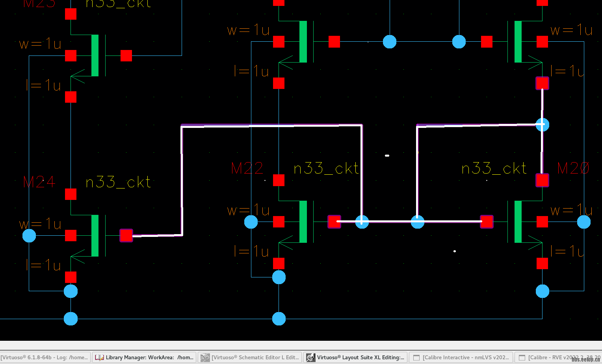Viewport: 602px width, 364px height.
Task: Click Layout Suite XL icon in taskbar
Action: coord(310,357)
